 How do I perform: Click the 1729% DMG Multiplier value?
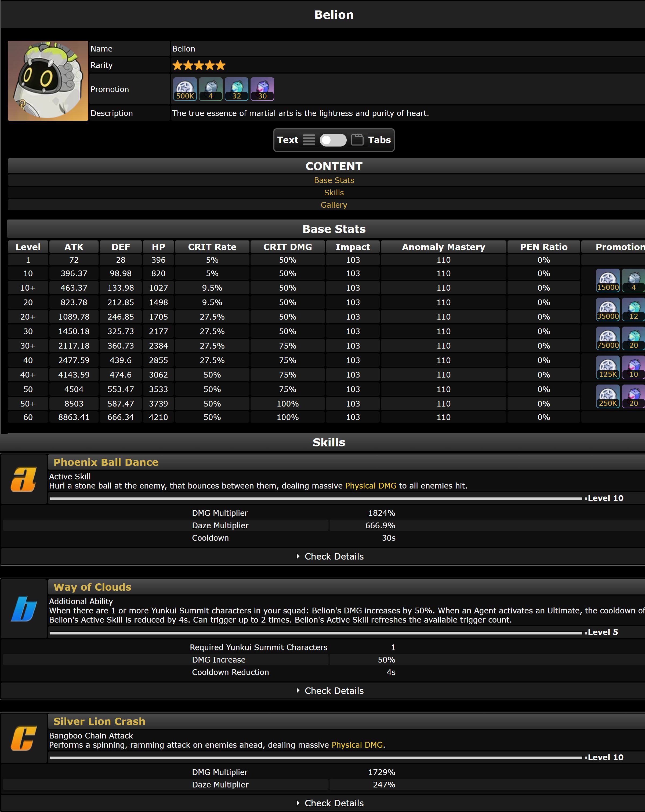point(382,772)
